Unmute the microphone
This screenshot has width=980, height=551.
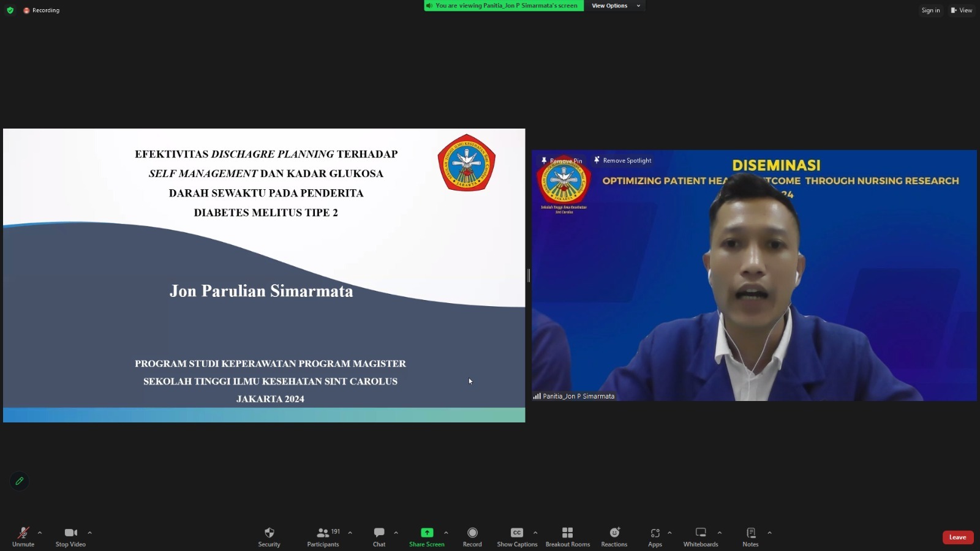pos(23,533)
